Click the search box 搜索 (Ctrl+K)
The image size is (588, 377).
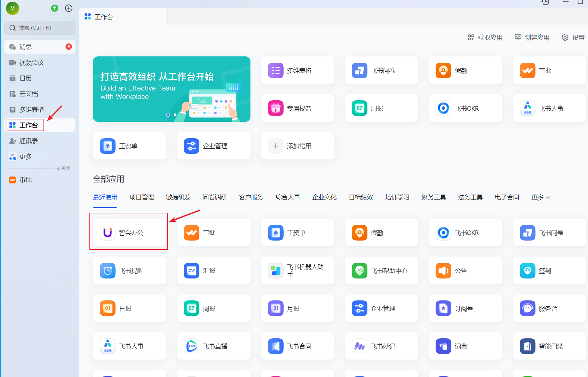40,28
